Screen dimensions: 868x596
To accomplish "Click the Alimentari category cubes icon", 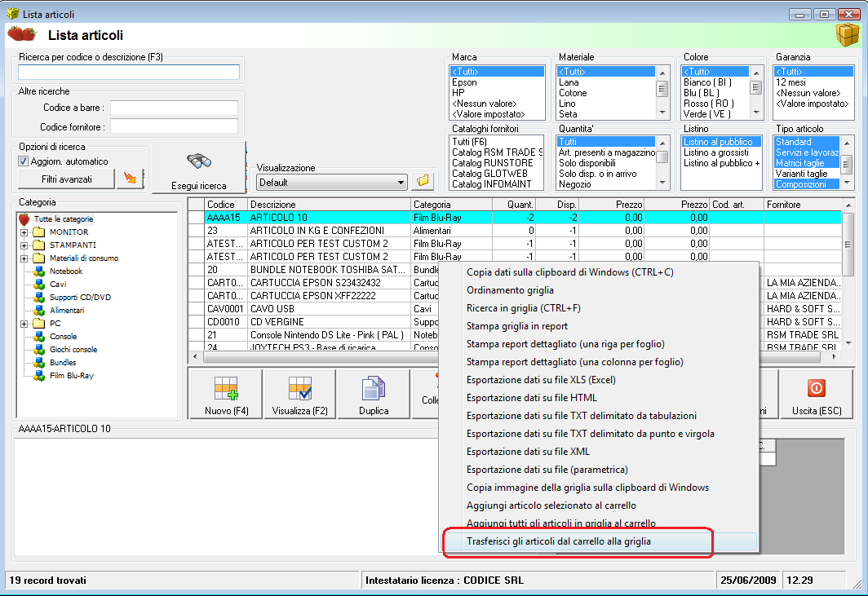I will point(39,311).
